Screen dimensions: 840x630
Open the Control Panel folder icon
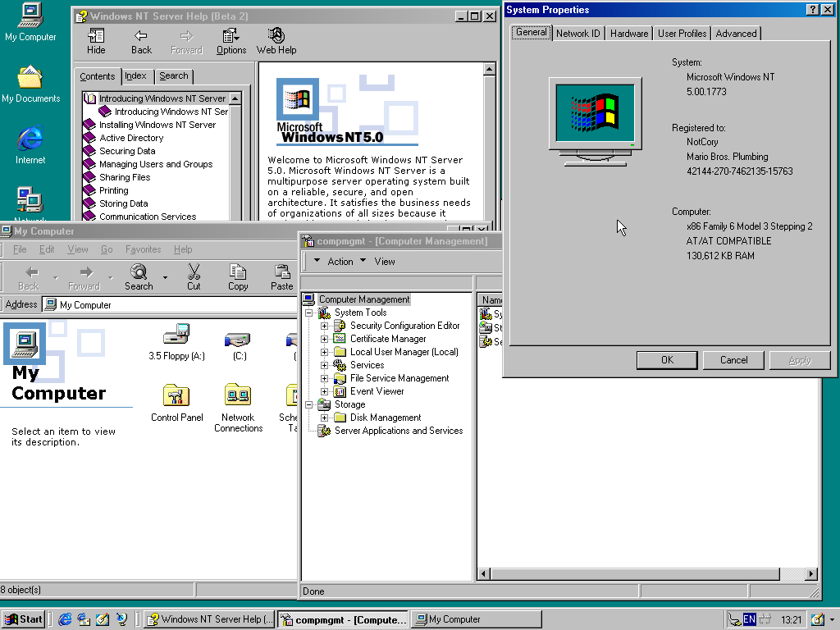tap(176, 396)
